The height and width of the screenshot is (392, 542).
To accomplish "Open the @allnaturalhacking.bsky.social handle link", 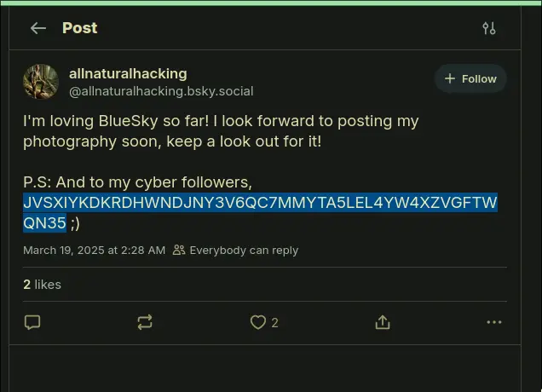I will point(161,91).
